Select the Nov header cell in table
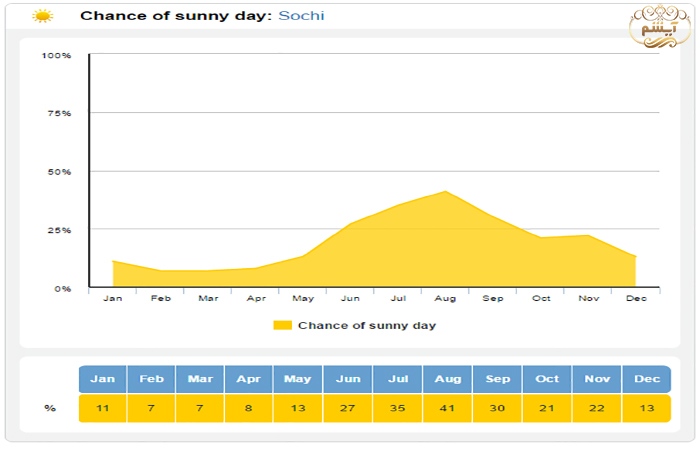Image resolution: width=700 pixels, height=450 pixels. [597, 379]
